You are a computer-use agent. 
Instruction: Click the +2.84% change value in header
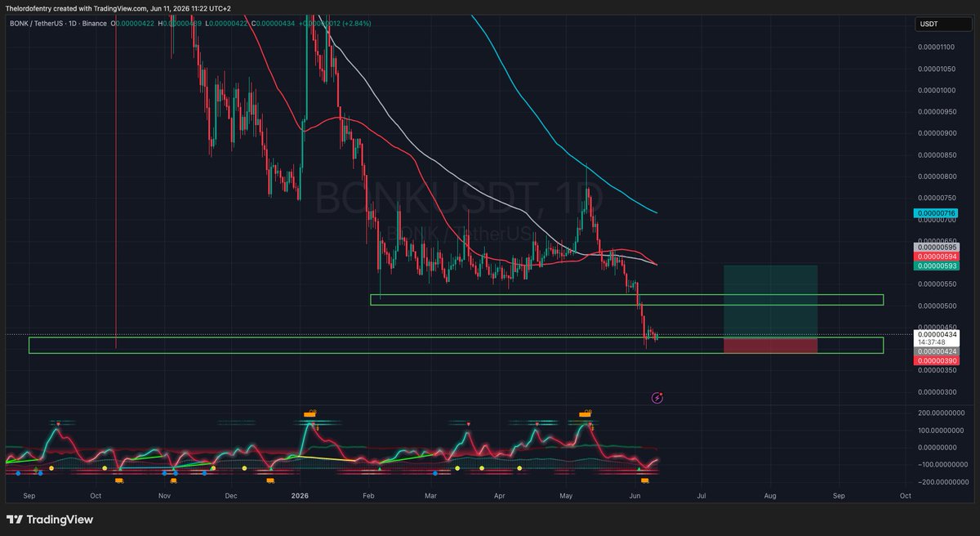(356, 24)
